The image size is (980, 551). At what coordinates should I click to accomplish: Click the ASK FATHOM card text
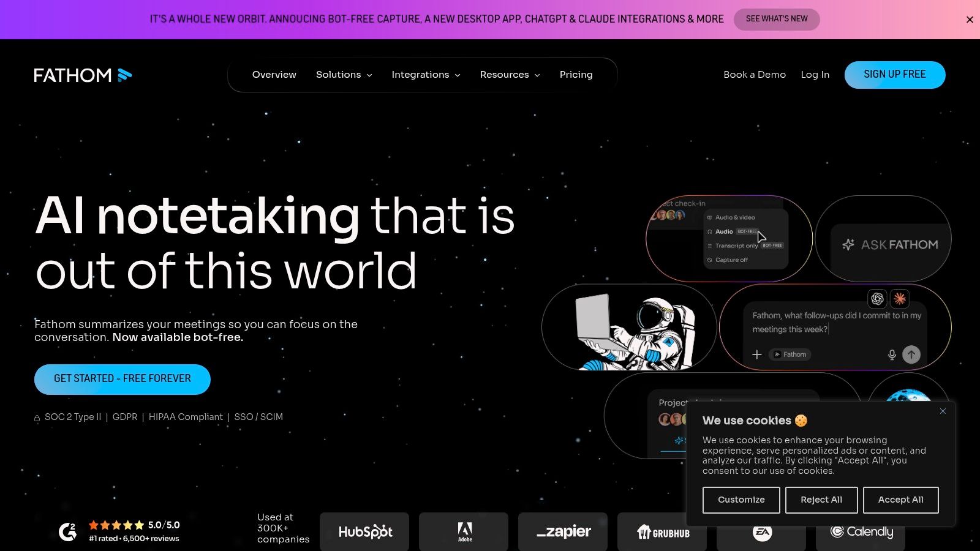pyautogui.click(x=900, y=245)
